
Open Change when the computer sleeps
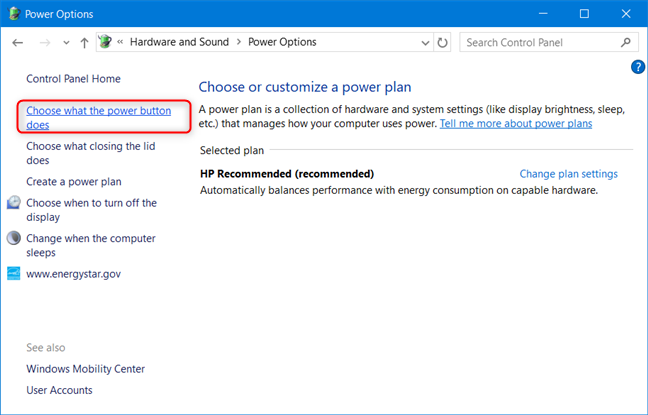click(91, 245)
